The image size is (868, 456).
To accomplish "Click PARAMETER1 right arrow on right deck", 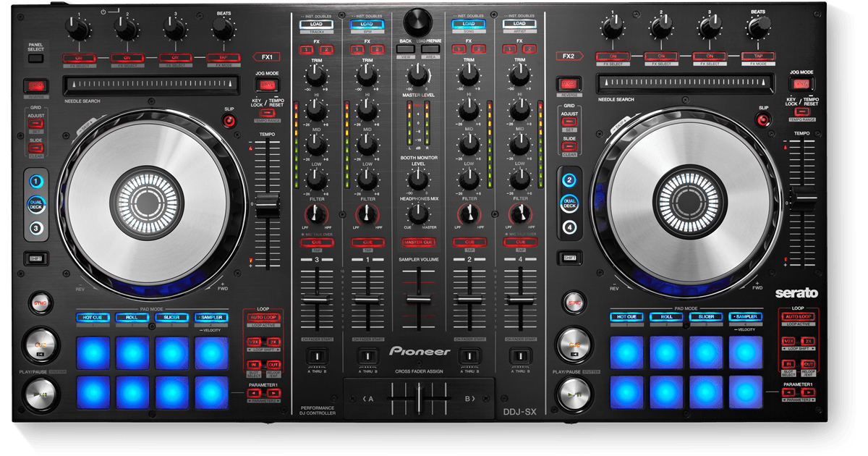I will [809, 392].
